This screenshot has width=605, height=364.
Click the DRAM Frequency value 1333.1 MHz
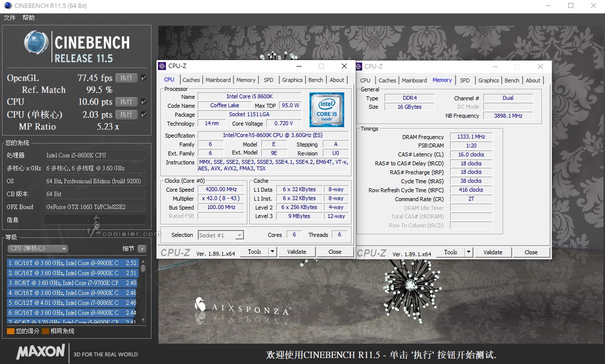471,137
